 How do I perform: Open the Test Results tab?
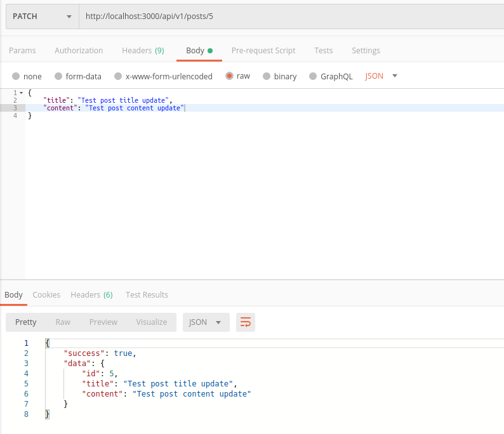(147, 294)
